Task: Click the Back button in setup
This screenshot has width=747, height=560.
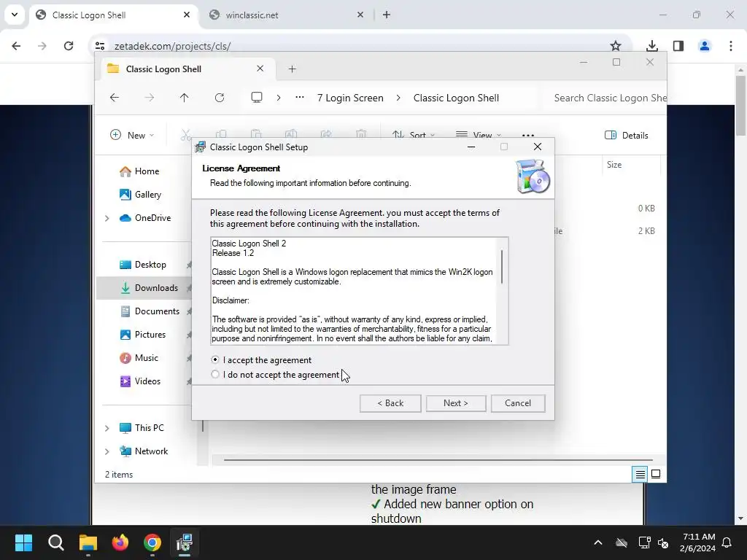Action: [x=390, y=403]
